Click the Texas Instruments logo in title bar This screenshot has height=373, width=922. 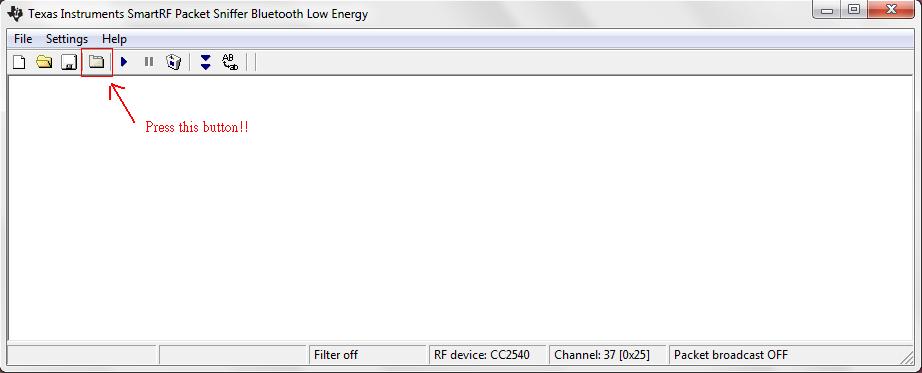pos(15,14)
